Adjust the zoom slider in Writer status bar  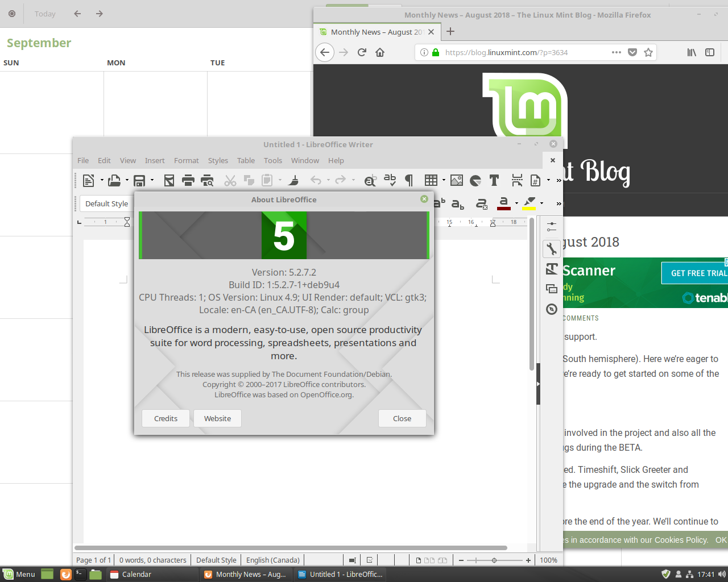pos(494,560)
